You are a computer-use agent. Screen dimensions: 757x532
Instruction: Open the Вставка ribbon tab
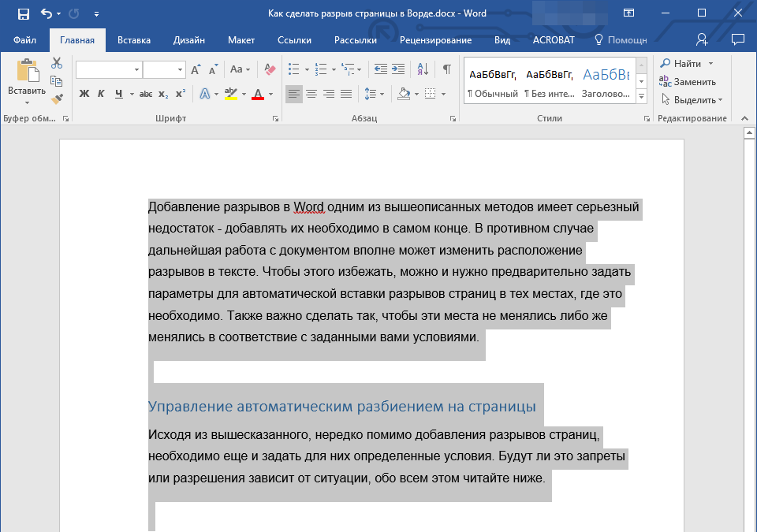click(134, 40)
